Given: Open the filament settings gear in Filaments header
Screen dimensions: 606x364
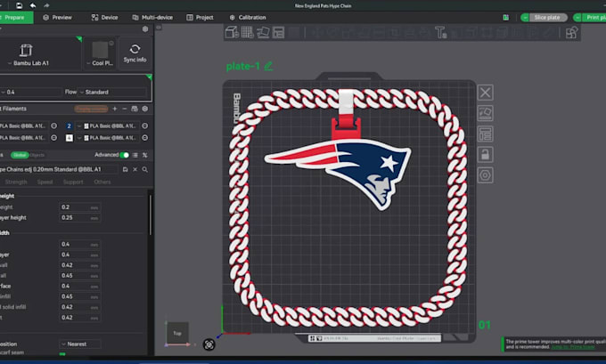Looking at the screenshot, I should (145, 109).
